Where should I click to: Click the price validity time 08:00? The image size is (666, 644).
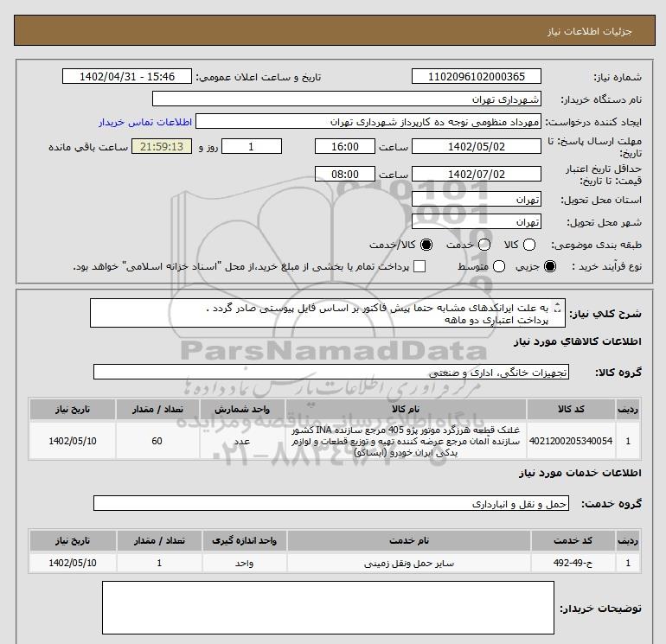point(345,174)
